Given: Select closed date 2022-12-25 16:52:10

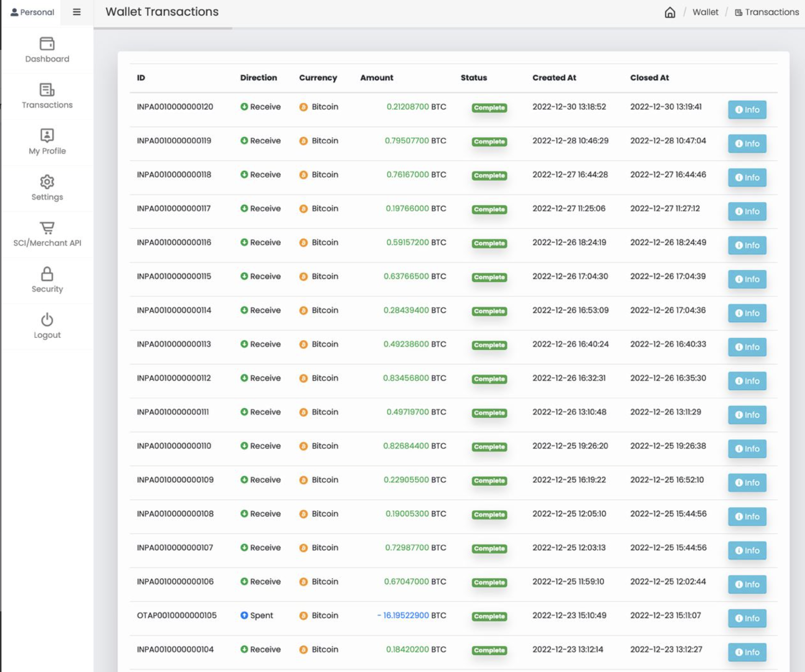Looking at the screenshot, I should click(667, 480).
